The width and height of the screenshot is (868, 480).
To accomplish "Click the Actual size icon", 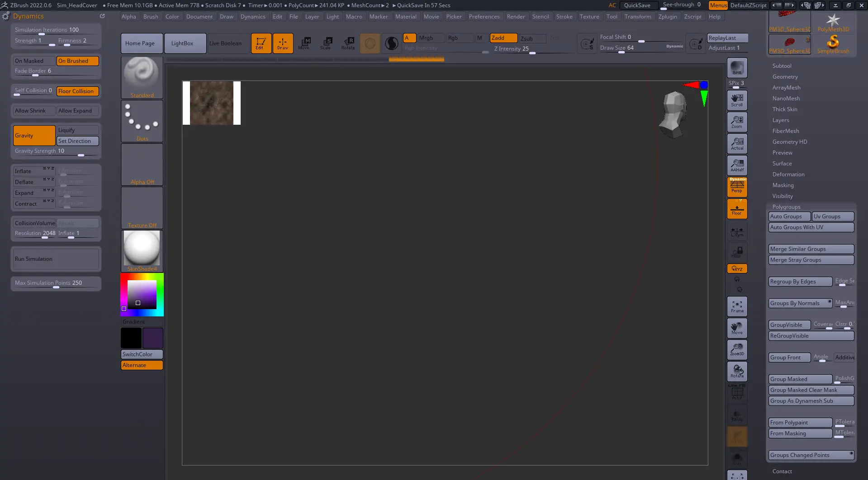I will click(737, 144).
